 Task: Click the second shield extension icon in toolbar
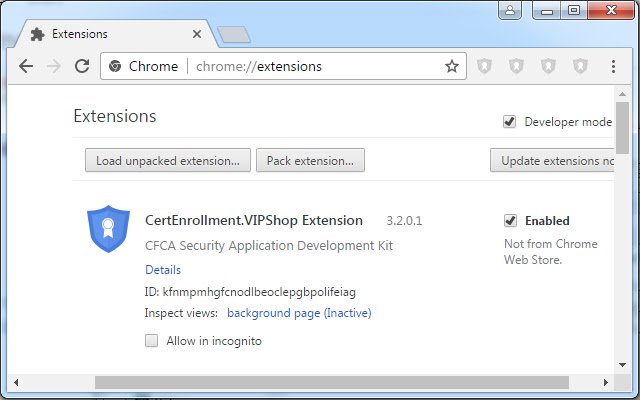tap(516, 66)
